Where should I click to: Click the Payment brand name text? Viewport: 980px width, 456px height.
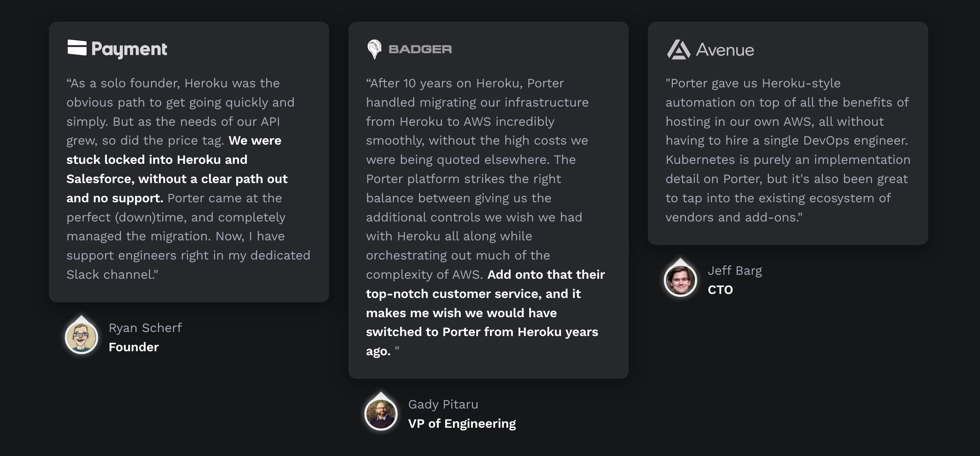click(129, 50)
